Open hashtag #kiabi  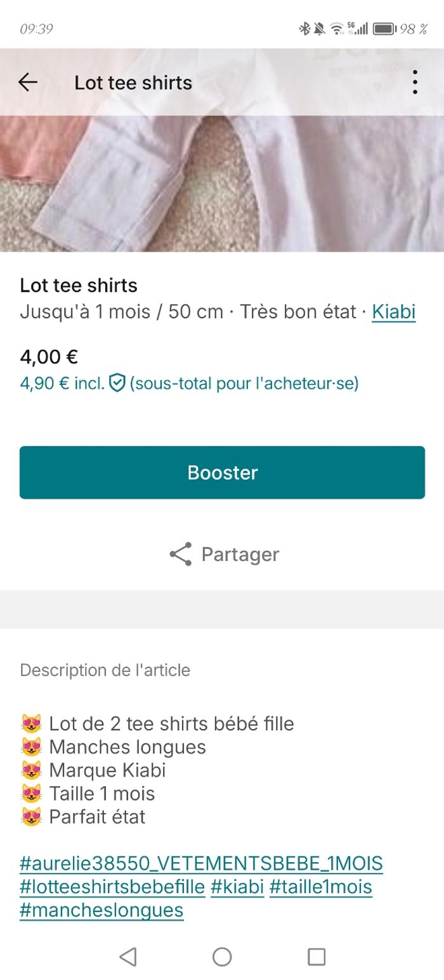point(237,887)
